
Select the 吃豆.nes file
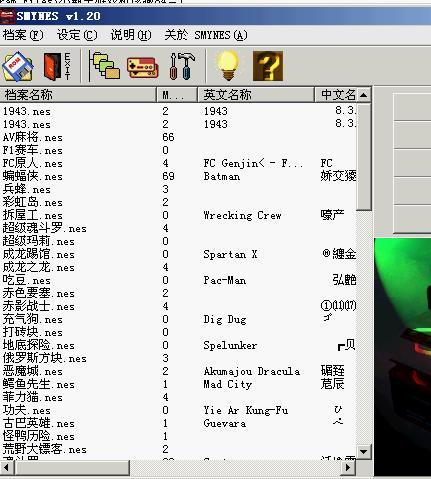(27, 280)
